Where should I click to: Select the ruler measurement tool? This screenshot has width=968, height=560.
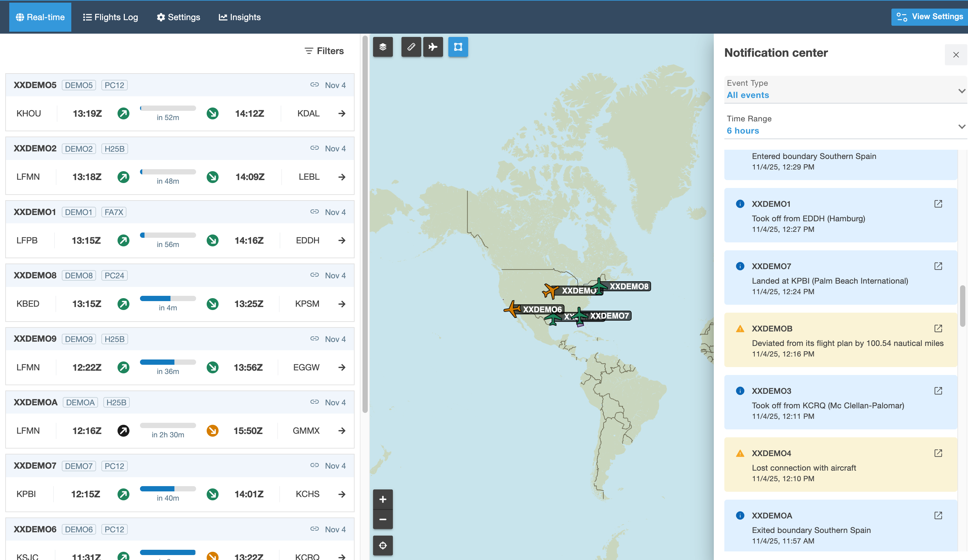click(411, 47)
